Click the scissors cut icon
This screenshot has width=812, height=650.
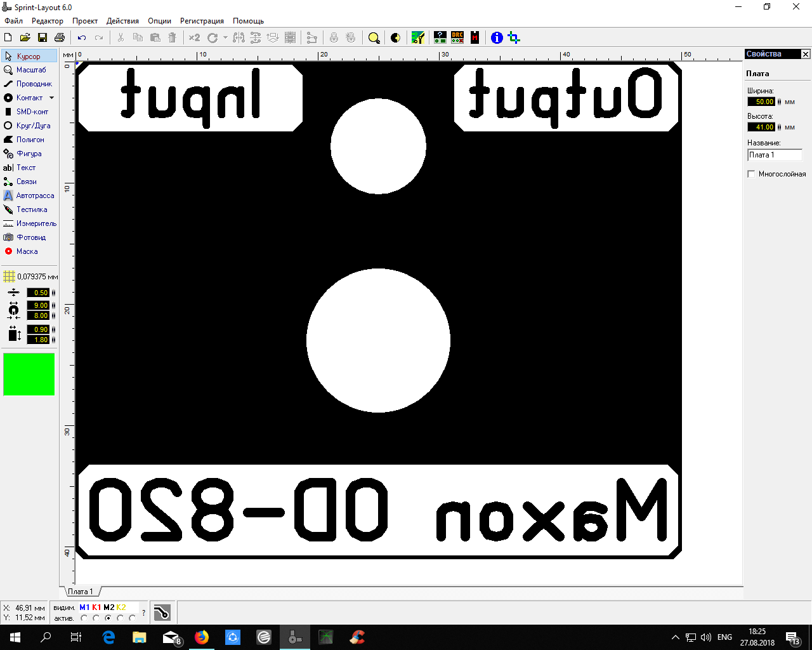pos(121,38)
